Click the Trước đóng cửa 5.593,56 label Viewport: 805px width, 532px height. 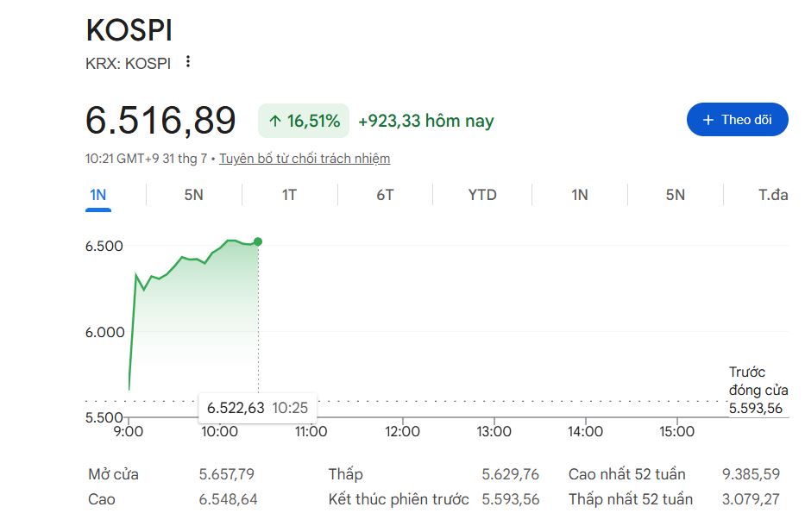coord(758,390)
